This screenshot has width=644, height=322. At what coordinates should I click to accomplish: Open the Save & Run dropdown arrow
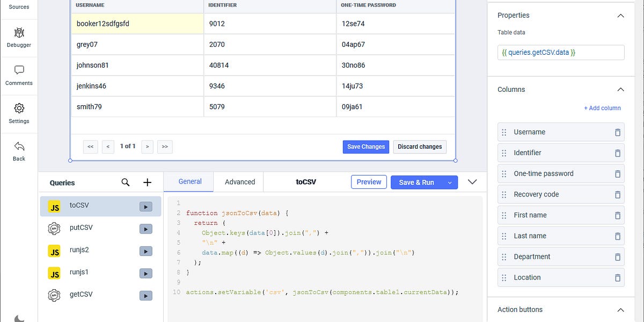click(449, 182)
